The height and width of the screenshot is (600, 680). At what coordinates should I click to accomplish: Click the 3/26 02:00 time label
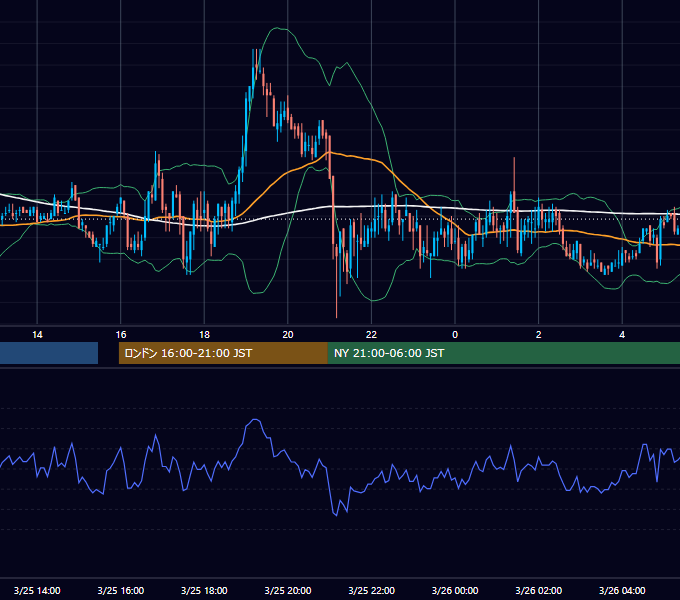click(539, 590)
